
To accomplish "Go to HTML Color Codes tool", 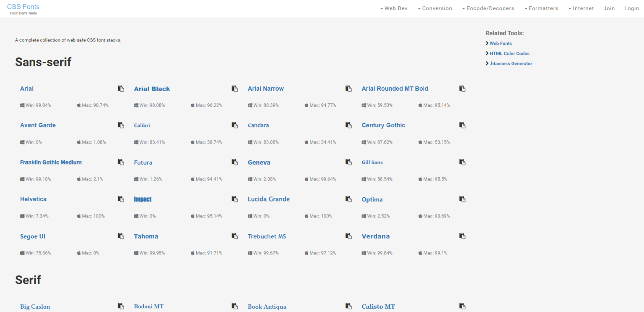I will coord(509,53).
